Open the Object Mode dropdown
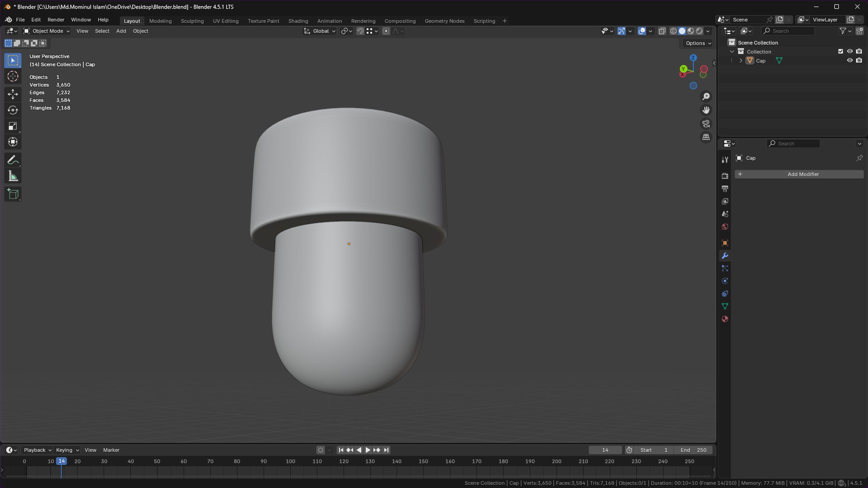This screenshot has height=488, width=868. (x=47, y=31)
